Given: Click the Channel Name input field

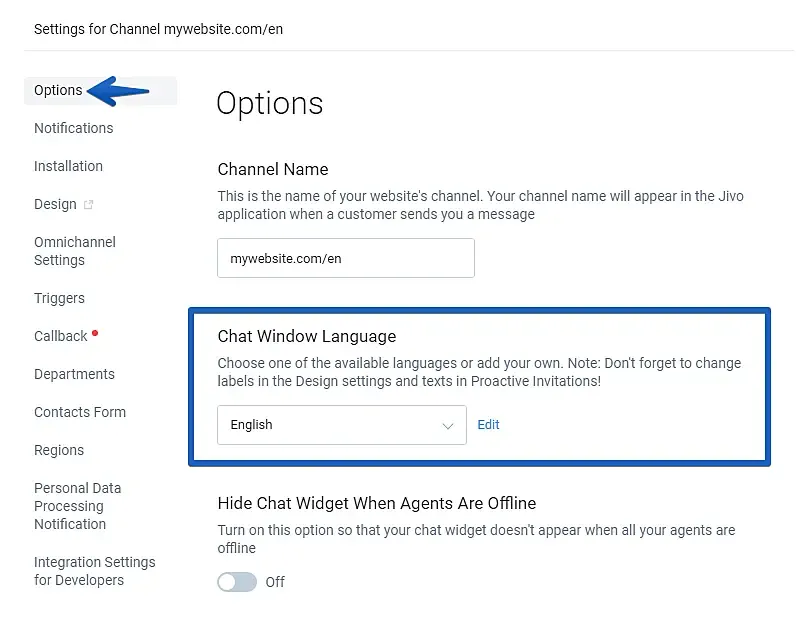Looking at the screenshot, I should 346,258.
